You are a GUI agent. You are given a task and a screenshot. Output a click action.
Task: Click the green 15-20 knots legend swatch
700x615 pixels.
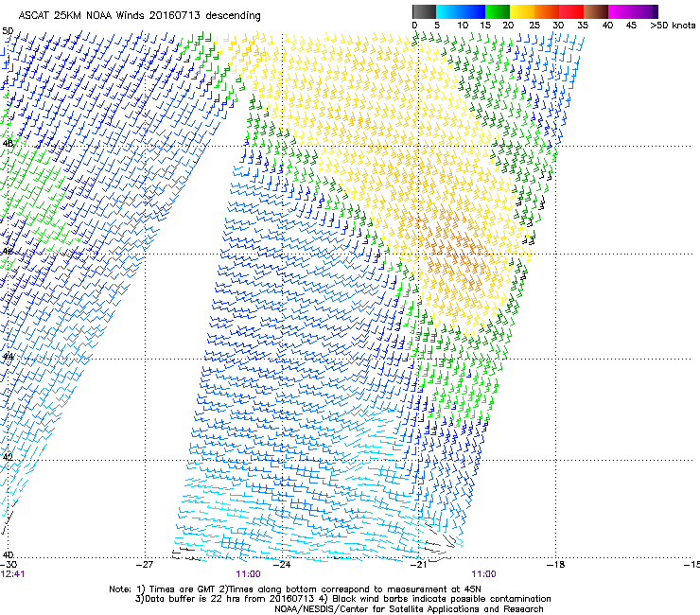tap(498, 11)
